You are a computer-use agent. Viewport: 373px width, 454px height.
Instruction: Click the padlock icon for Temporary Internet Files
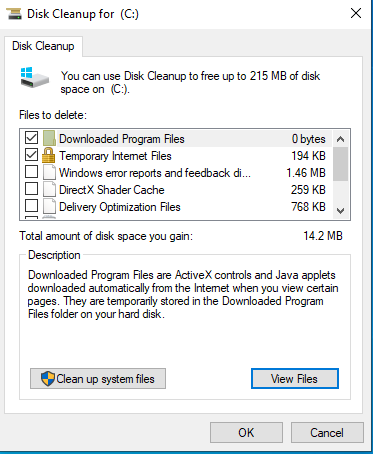pyautogui.click(x=49, y=155)
